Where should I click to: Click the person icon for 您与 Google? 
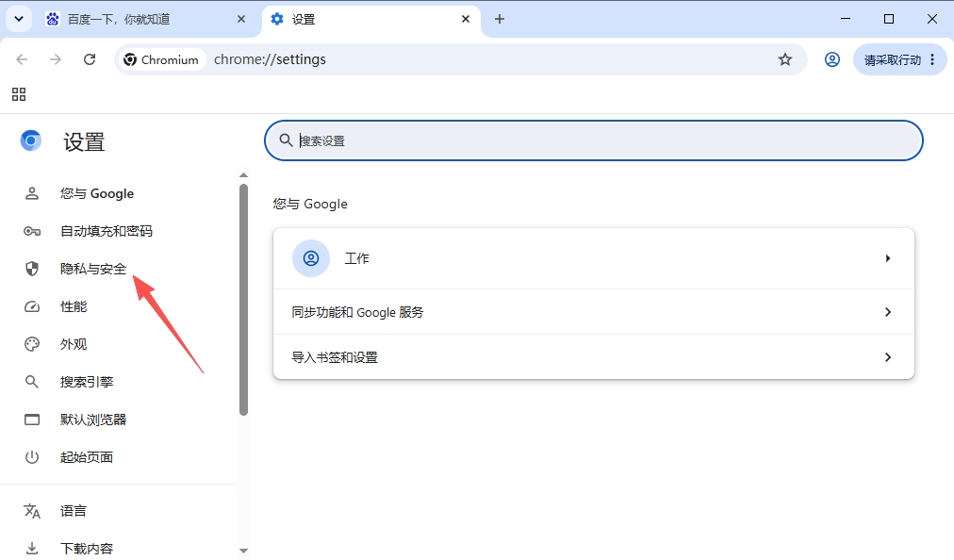(32, 193)
